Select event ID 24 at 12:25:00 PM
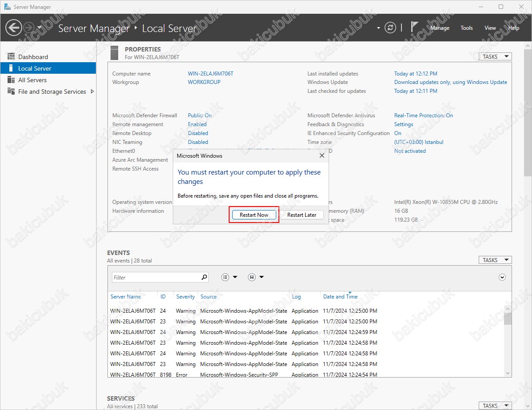The height and width of the screenshot is (410, 532). tap(244, 311)
